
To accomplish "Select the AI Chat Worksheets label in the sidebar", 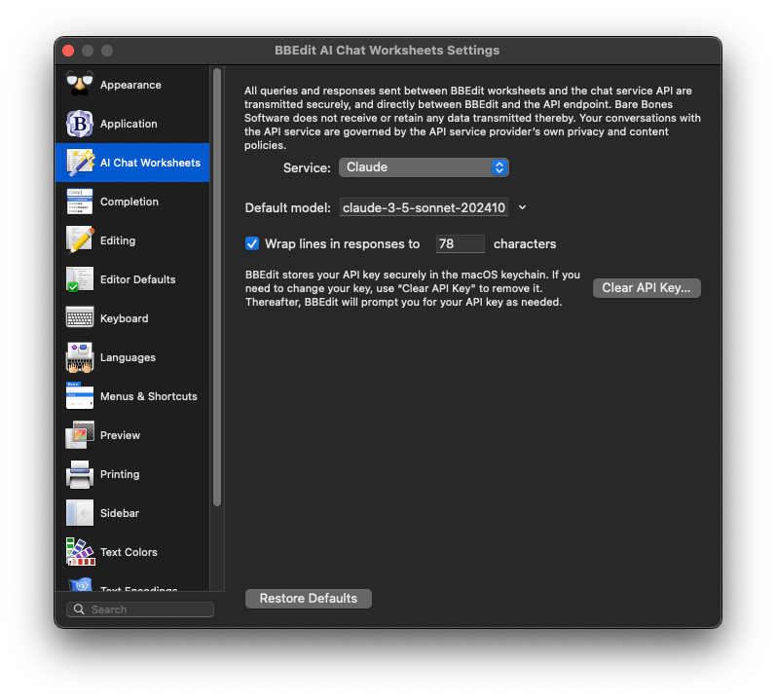I will click(x=151, y=163).
